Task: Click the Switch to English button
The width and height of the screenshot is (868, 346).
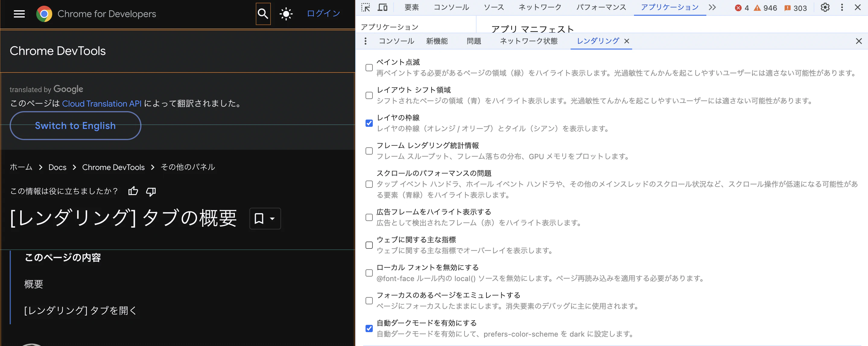Action: point(75,126)
